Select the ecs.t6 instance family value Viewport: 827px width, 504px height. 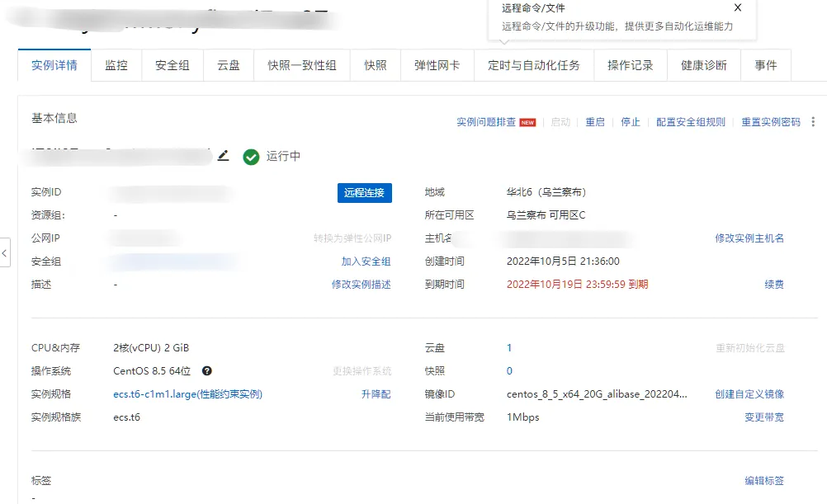click(126, 417)
